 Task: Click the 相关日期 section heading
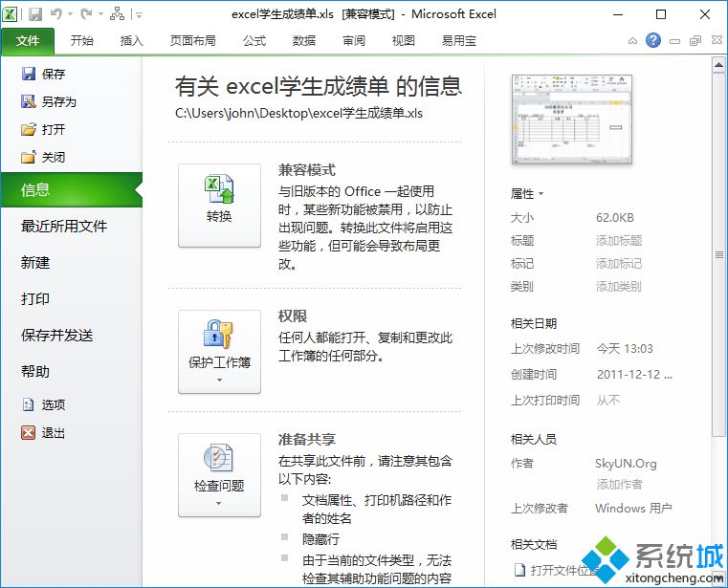tap(534, 323)
